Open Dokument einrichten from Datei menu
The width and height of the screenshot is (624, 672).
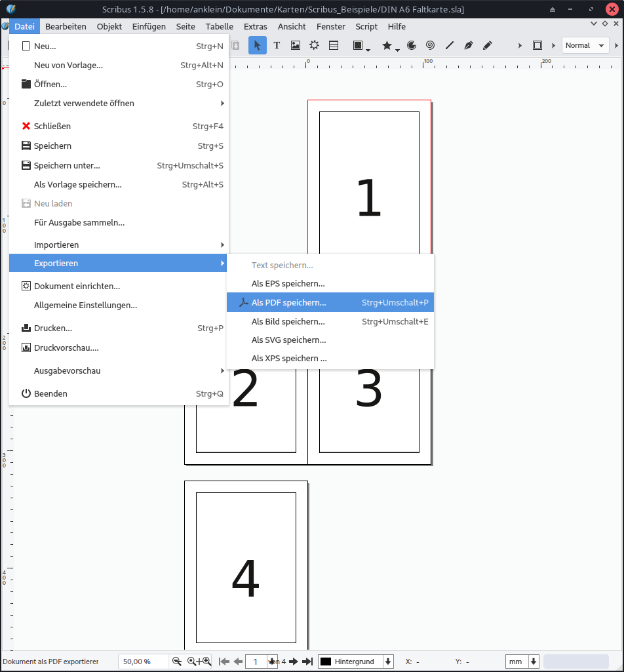[x=77, y=286]
